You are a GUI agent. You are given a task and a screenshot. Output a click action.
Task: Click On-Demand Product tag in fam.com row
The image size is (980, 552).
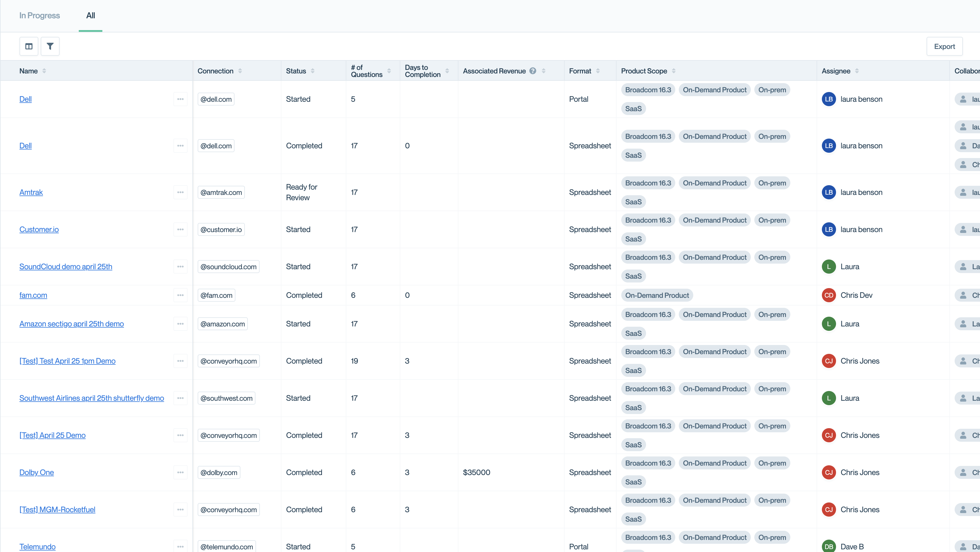coord(657,295)
